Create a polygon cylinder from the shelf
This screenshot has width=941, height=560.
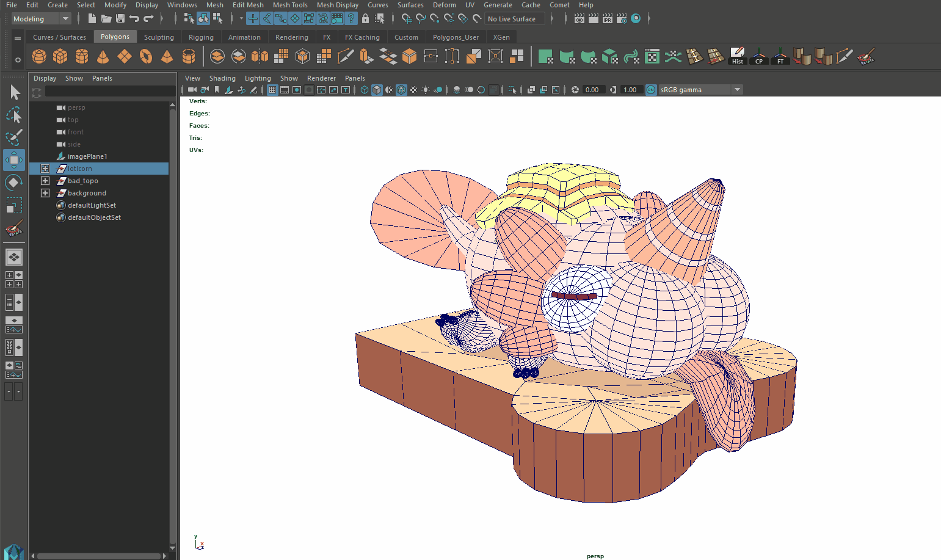point(82,57)
